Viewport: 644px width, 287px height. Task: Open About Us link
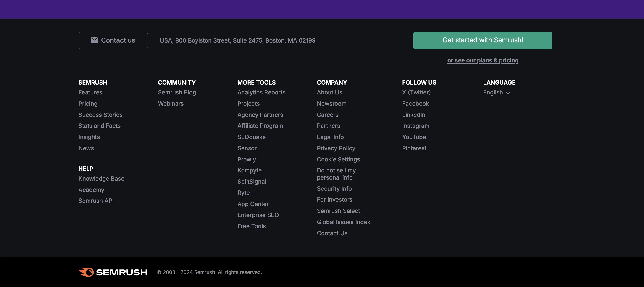pos(329,92)
